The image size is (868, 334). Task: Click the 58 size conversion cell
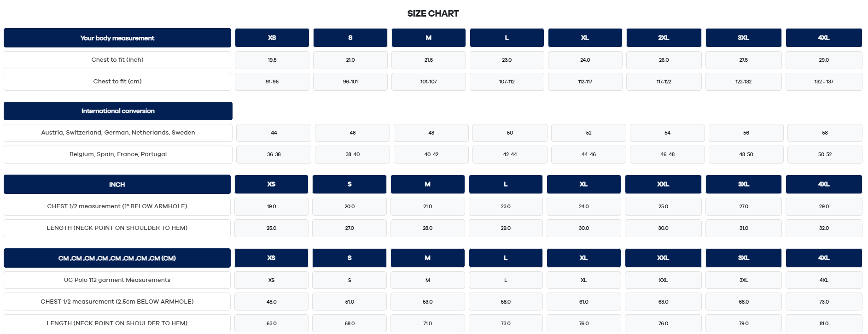(825, 133)
